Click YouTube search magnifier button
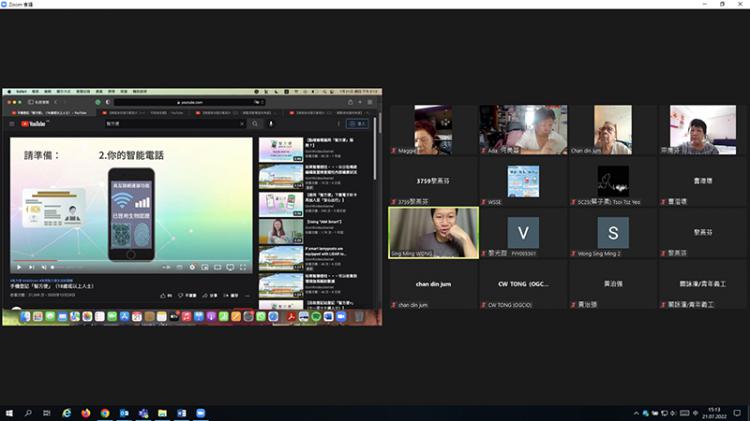The width and height of the screenshot is (750, 421). (x=256, y=124)
